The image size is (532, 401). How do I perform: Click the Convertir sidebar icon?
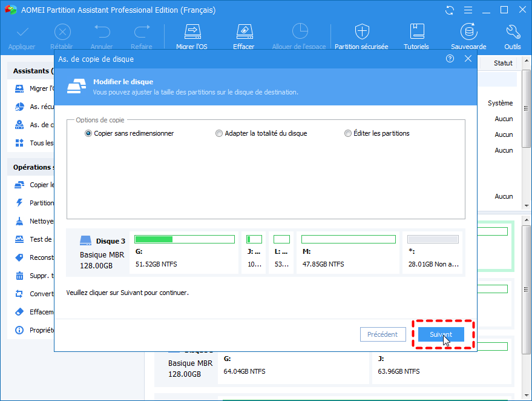(19, 294)
